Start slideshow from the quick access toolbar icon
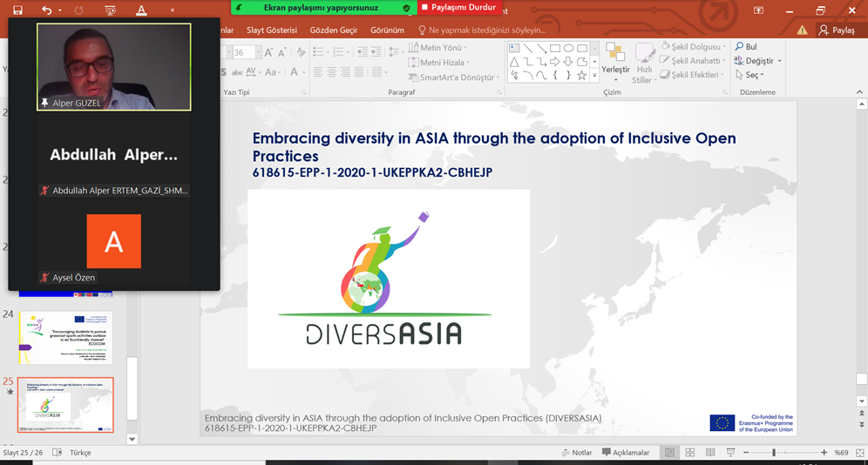868x465 pixels. click(x=110, y=10)
